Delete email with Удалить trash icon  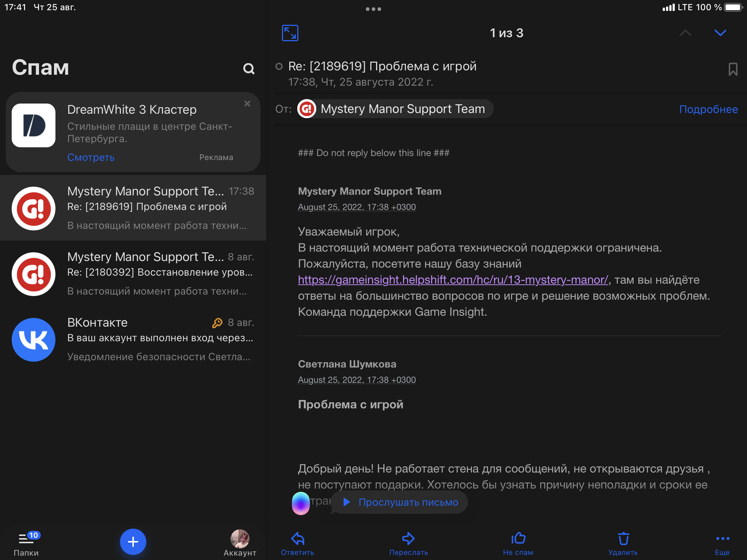point(623,544)
